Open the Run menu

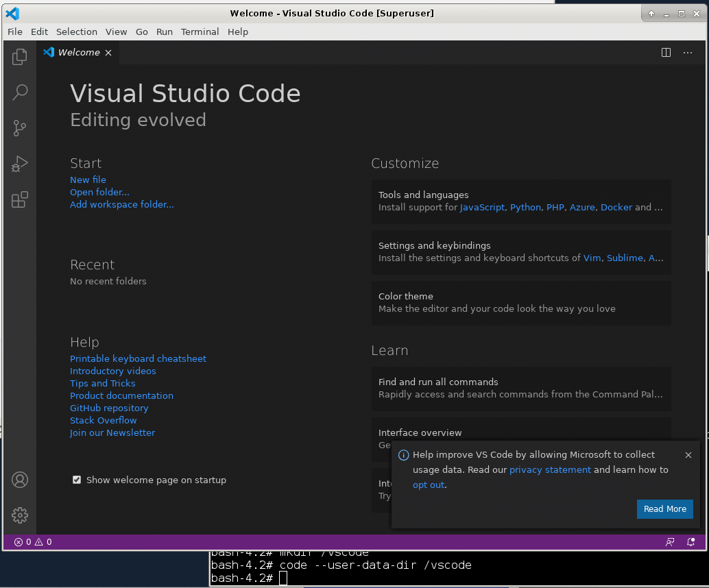tap(164, 32)
